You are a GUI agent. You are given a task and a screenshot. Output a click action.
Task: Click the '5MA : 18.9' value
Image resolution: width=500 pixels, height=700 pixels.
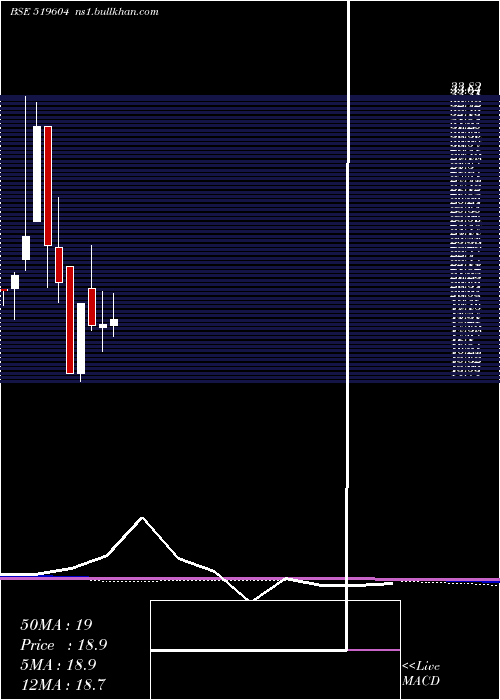(58, 665)
